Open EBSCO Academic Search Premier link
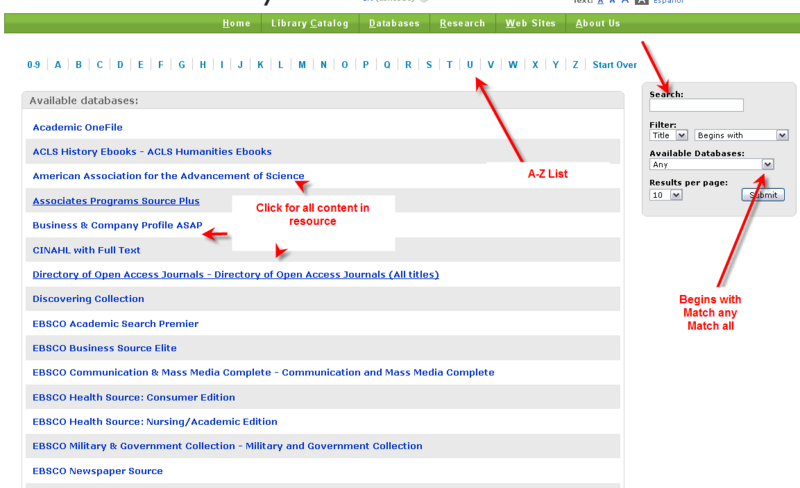The width and height of the screenshot is (800, 488). click(115, 324)
